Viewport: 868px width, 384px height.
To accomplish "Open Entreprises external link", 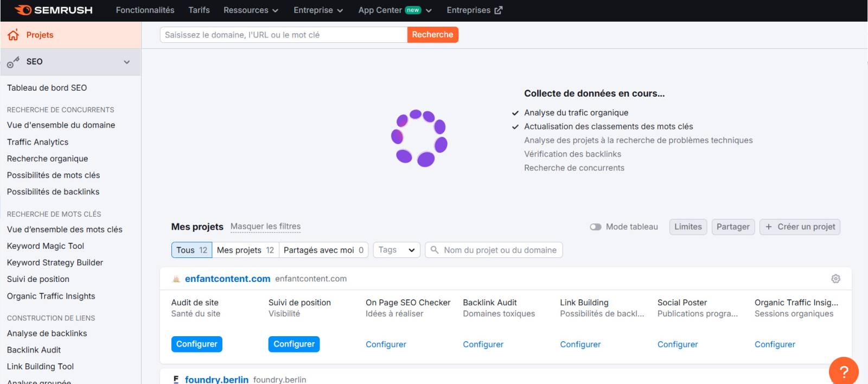I will click(474, 10).
